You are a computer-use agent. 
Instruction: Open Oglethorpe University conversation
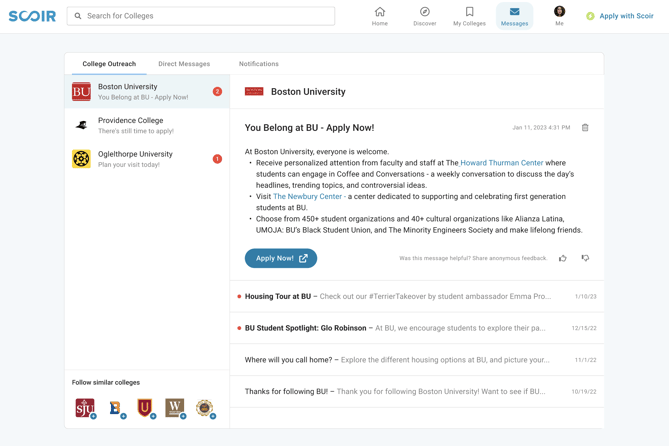pos(147,159)
